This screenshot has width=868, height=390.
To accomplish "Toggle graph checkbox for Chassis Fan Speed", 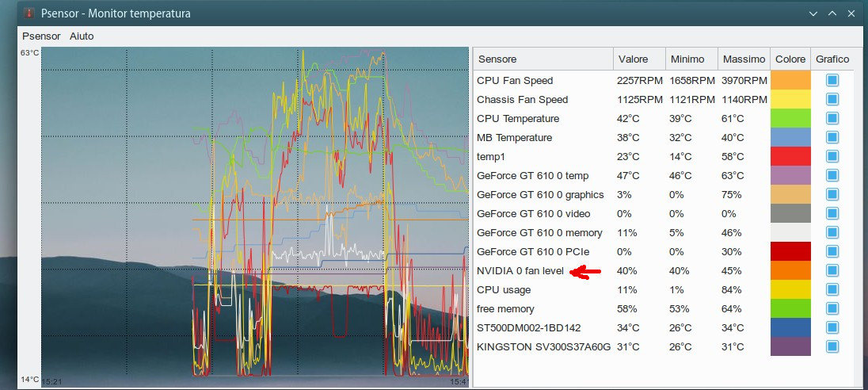I will click(832, 99).
